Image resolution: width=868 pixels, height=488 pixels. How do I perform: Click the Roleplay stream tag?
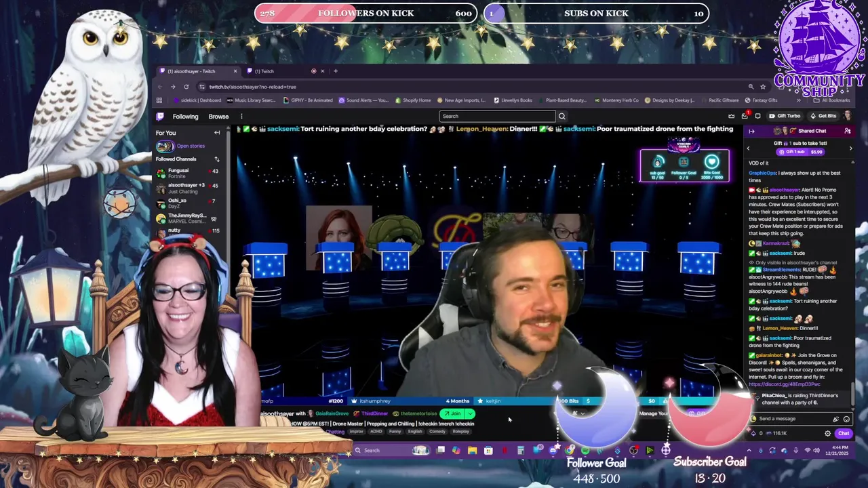click(461, 431)
